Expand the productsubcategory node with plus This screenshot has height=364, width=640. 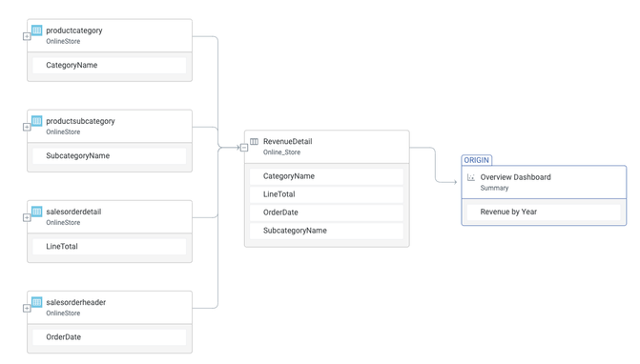coord(27,127)
